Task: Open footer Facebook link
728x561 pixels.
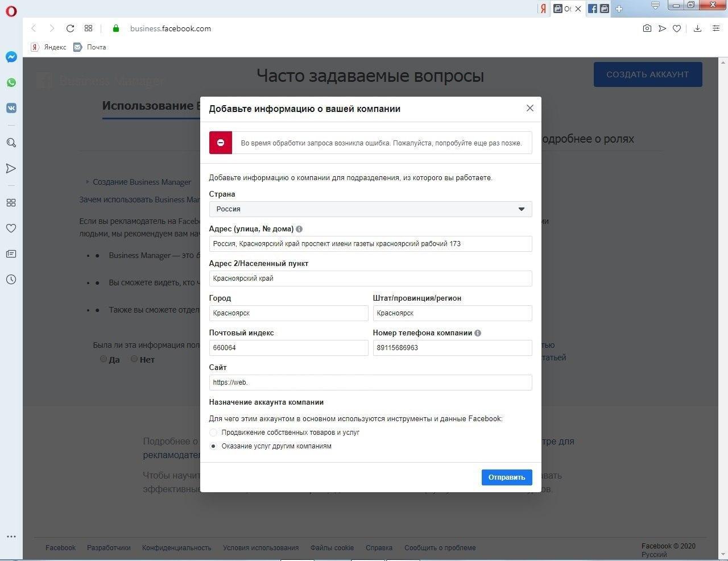Action: (60, 548)
